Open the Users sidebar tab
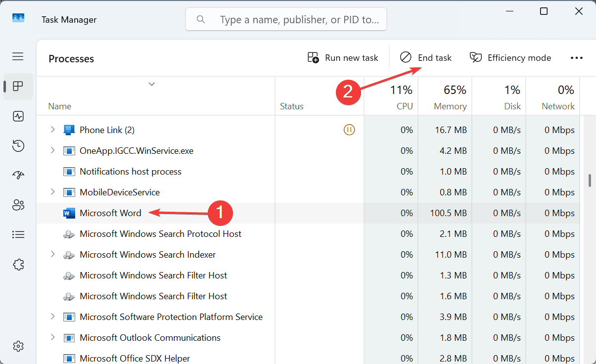The height and width of the screenshot is (364, 596). coord(18,205)
